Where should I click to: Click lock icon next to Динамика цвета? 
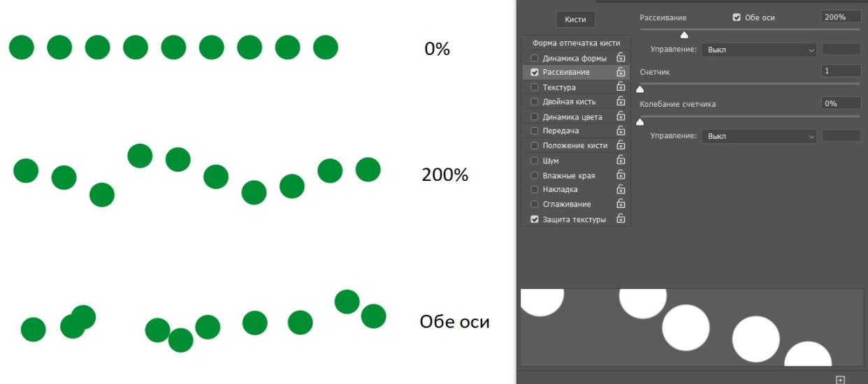tap(620, 117)
